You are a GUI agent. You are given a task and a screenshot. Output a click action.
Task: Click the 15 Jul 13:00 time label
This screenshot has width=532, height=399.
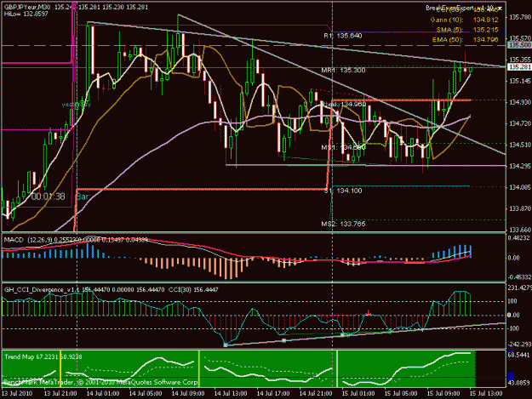[x=486, y=393]
